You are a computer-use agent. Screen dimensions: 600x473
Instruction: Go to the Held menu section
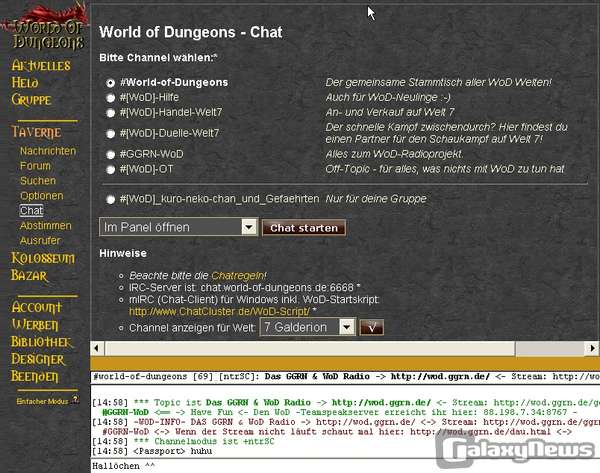[x=25, y=83]
